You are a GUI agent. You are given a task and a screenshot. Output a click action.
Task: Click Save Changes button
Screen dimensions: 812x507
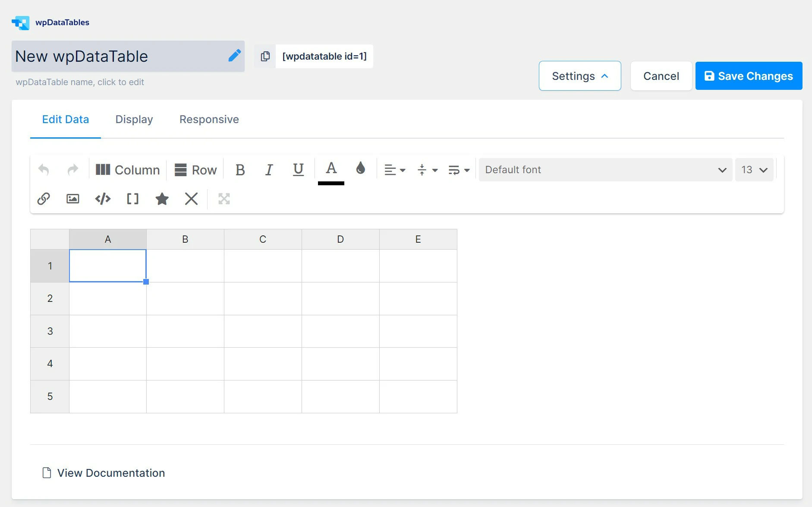click(x=749, y=76)
